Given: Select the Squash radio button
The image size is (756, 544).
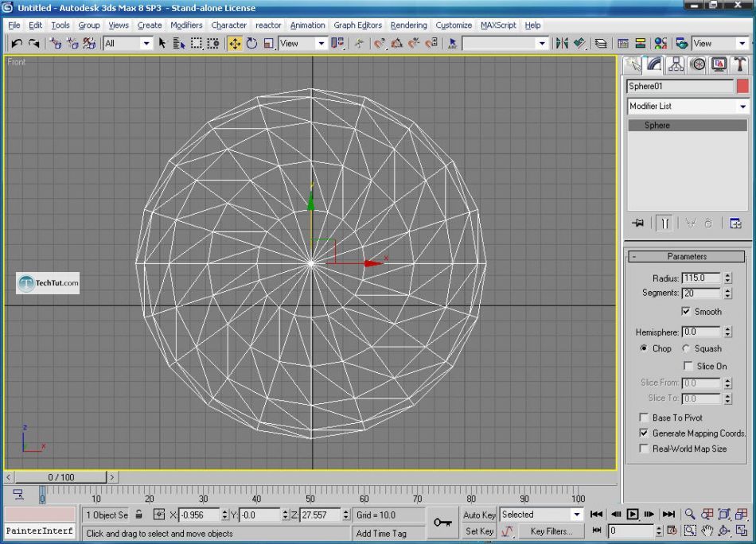Looking at the screenshot, I should click(686, 348).
